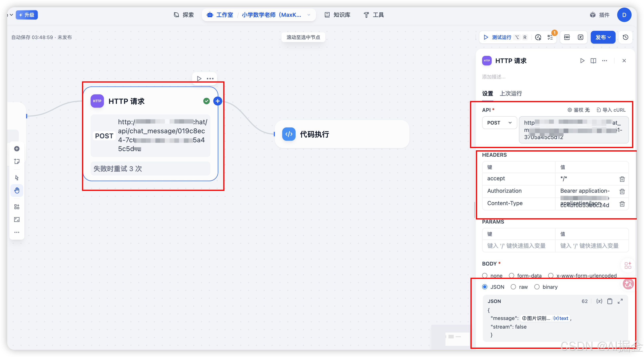Insert variable via {x} icon in JSON editor
The height and width of the screenshot is (357, 644).
[x=599, y=301]
